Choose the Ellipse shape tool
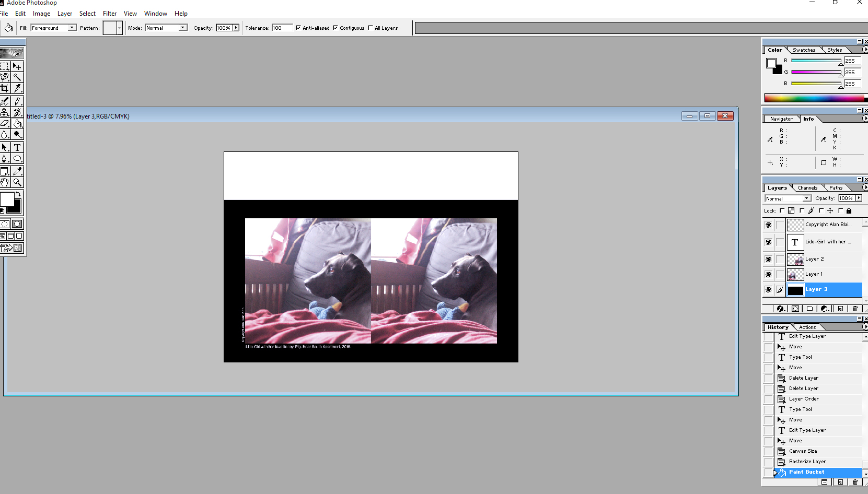The height and width of the screenshot is (494, 868). [17, 158]
